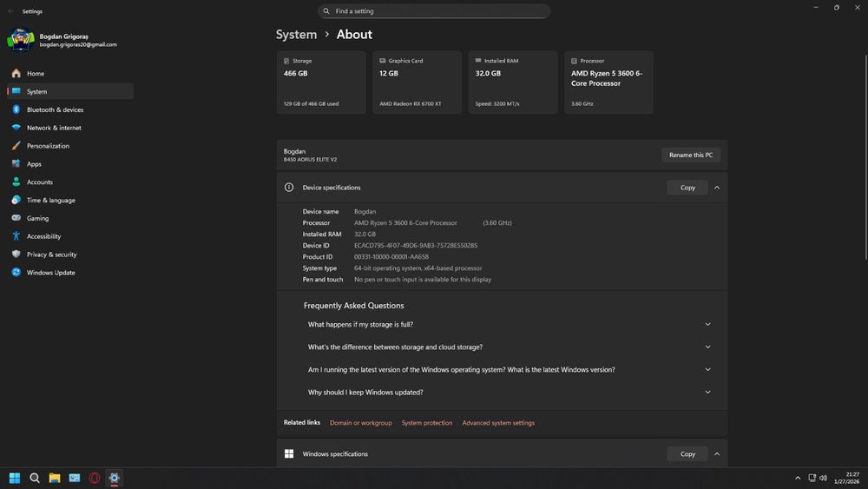Collapse the Device specifications section

717,188
